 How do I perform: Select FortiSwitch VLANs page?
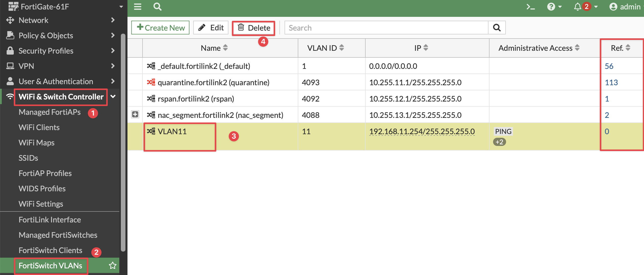50,266
